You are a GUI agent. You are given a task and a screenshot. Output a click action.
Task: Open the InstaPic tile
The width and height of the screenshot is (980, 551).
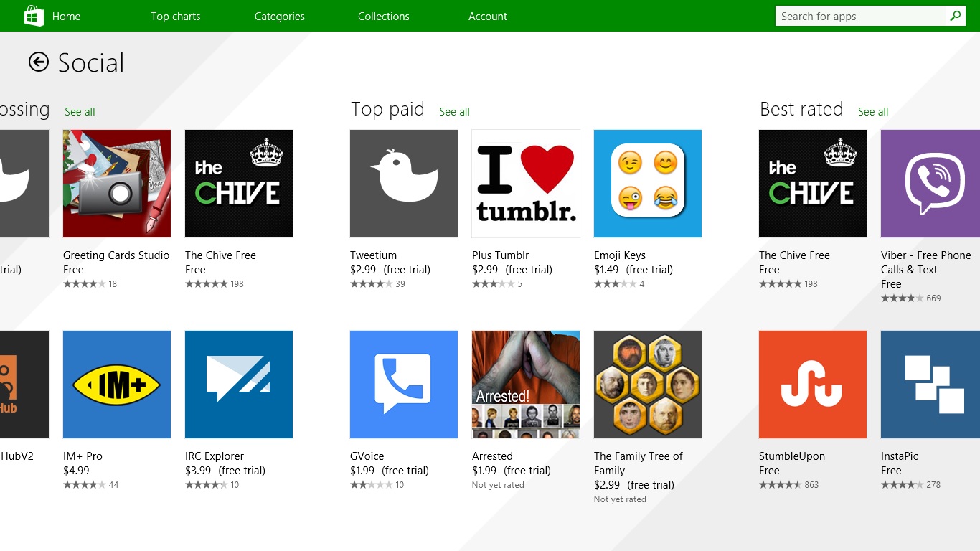[x=930, y=385]
